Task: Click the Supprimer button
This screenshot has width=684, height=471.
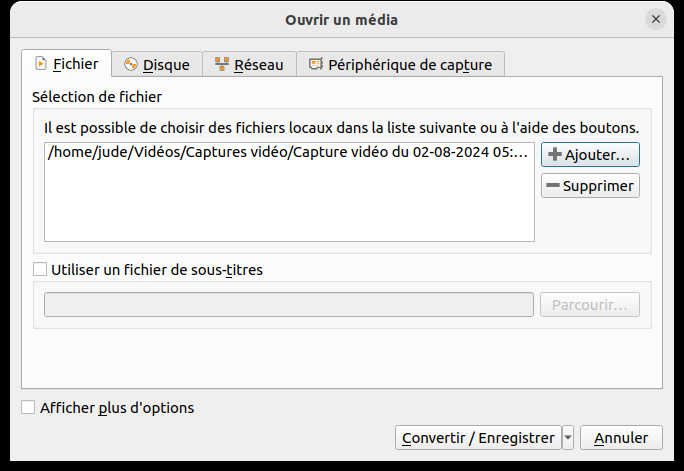Action: (590, 186)
